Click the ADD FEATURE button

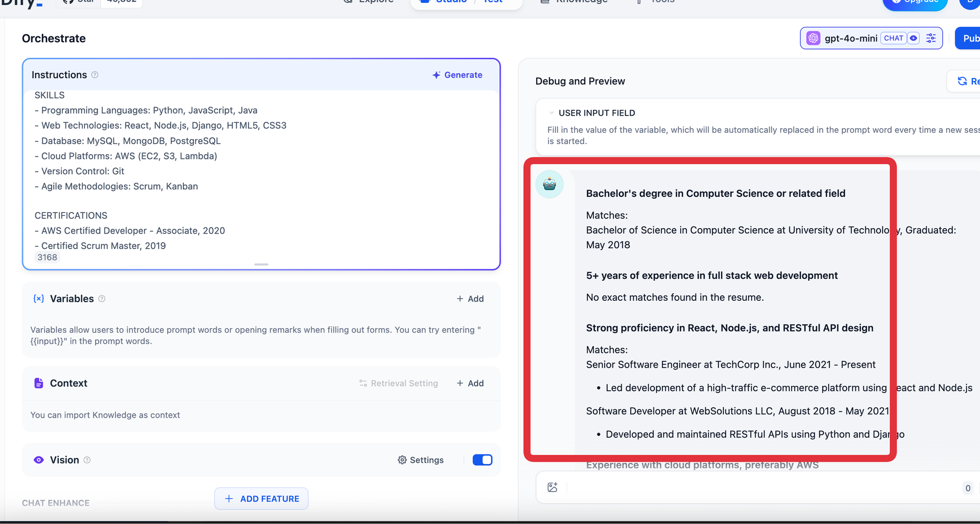point(261,498)
